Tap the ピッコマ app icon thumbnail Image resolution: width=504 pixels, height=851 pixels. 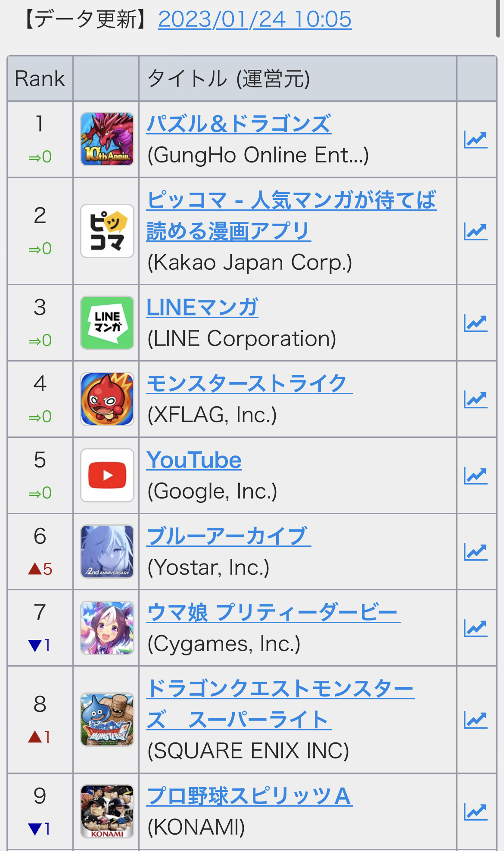107,231
